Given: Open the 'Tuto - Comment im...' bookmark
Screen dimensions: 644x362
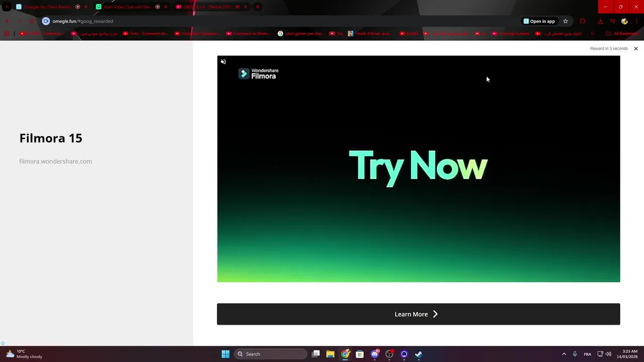Looking at the screenshot, I should [146, 34].
